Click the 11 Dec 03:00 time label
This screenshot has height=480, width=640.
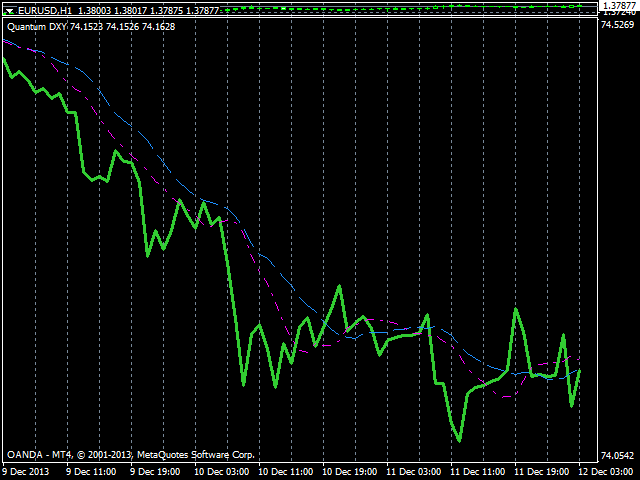point(411,470)
